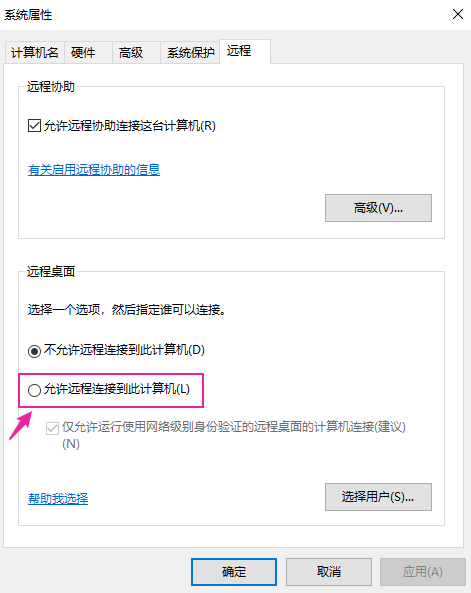Open the 系统保护 tab
Image resolution: width=471 pixels, height=593 pixels.
click(190, 53)
